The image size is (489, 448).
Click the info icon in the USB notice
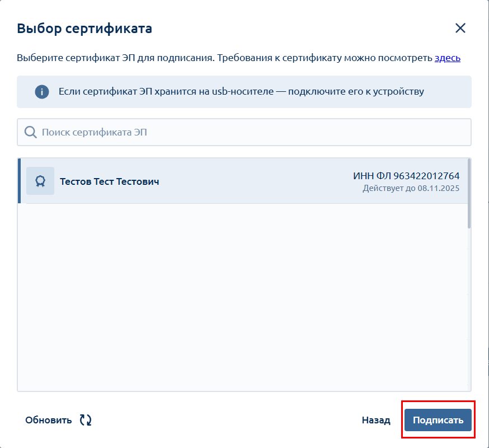coord(42,92)
